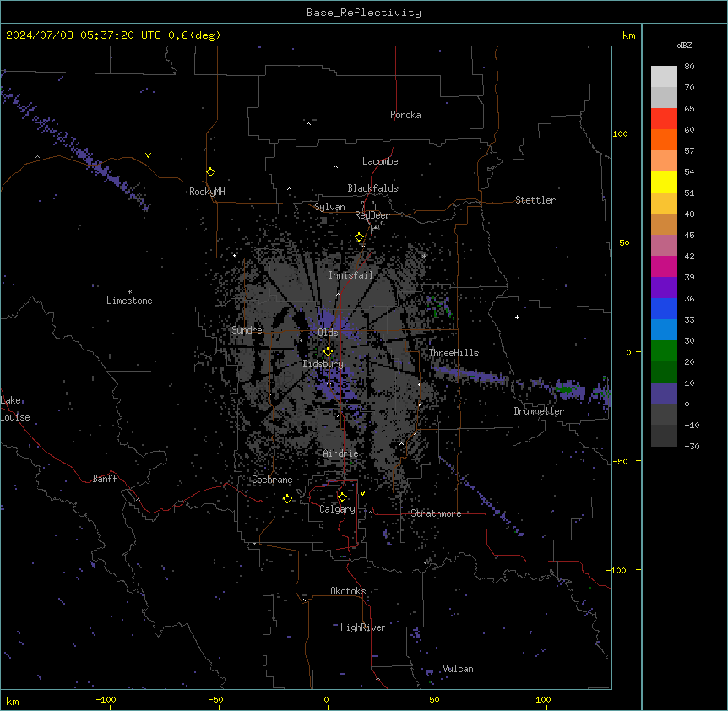Click the HighRiver town label
The image size is (728, 711).
pos(363,627)
